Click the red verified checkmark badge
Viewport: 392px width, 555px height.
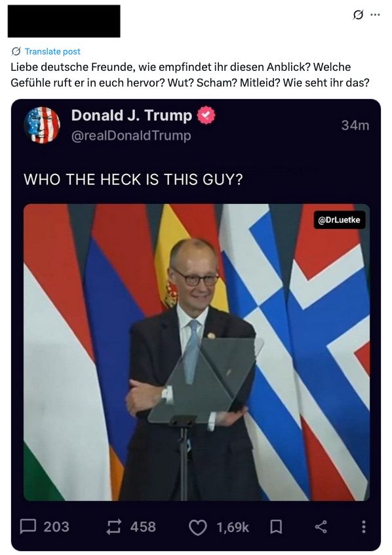pyautogui.click(x=206, y=115)
